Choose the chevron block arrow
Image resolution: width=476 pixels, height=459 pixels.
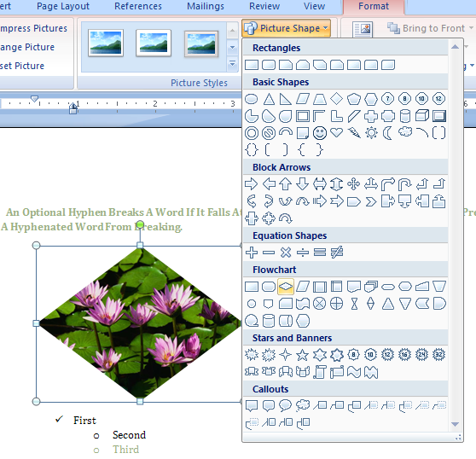pyautogui.click(x=371, y=201)
